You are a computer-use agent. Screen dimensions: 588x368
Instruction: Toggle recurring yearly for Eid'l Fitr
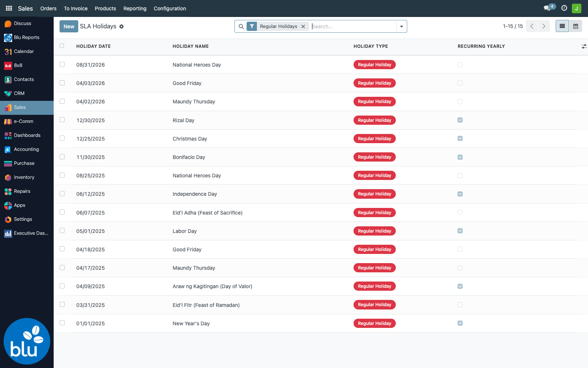click(460, 305)
